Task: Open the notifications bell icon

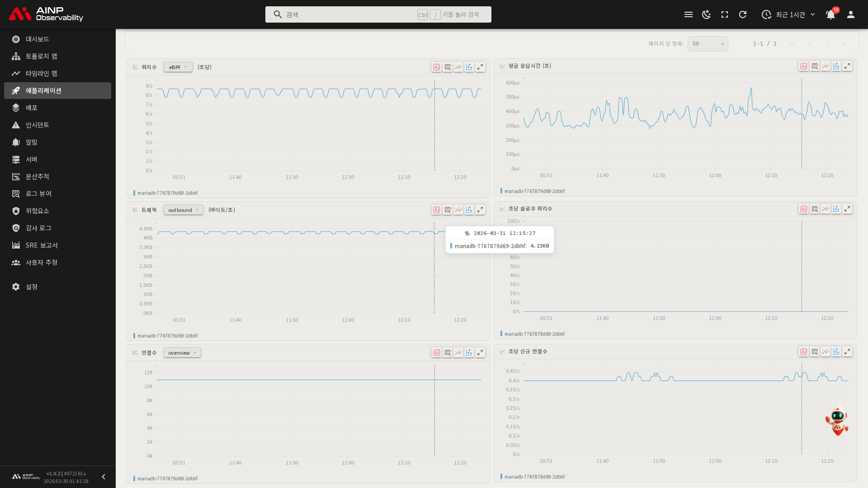Action: 830,14
